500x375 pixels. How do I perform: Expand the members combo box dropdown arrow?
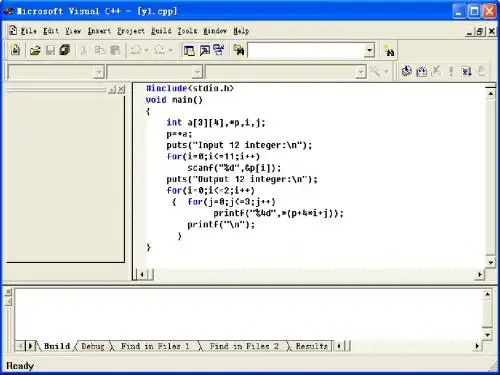(x=360, y=72)
